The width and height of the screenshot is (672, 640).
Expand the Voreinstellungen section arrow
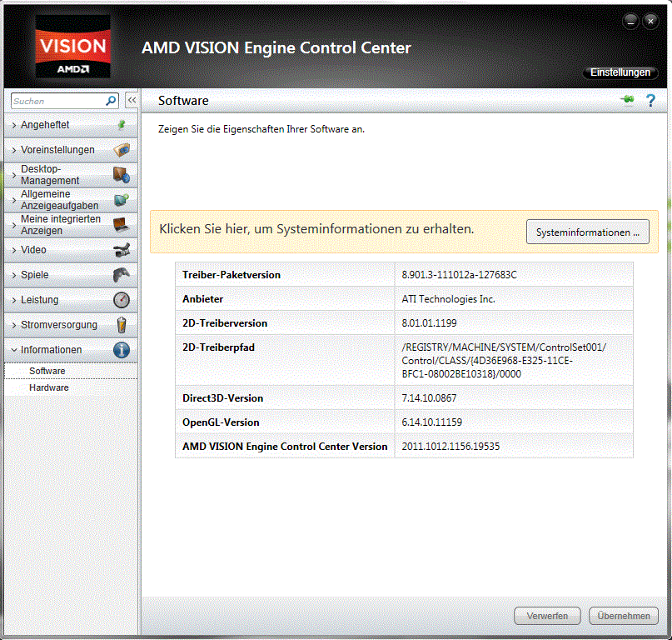click(14, 150)
